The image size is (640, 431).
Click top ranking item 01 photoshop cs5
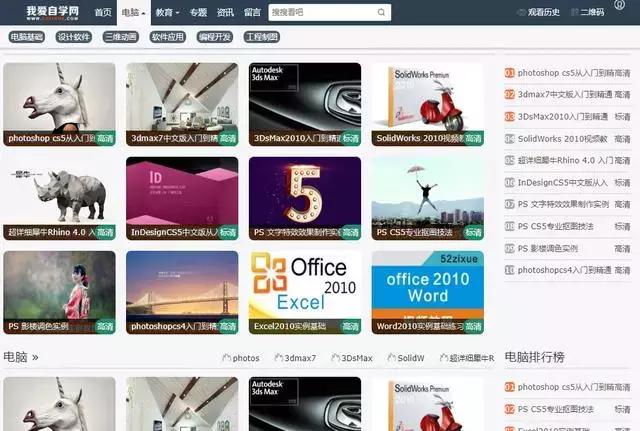click(567, 73)
